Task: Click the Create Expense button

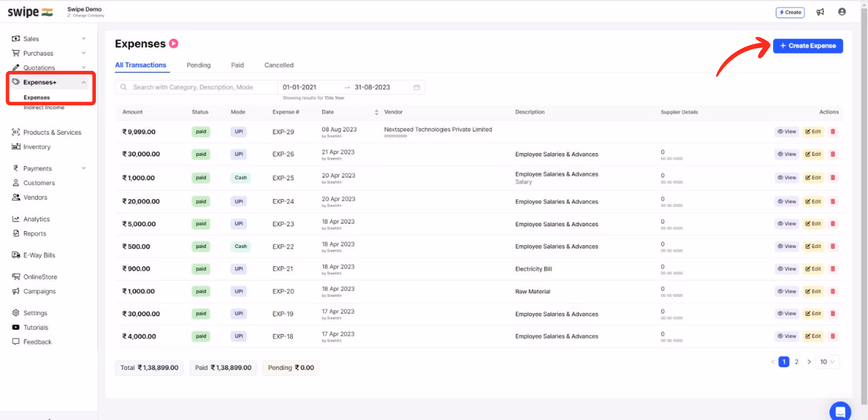Action: [808, 46]
